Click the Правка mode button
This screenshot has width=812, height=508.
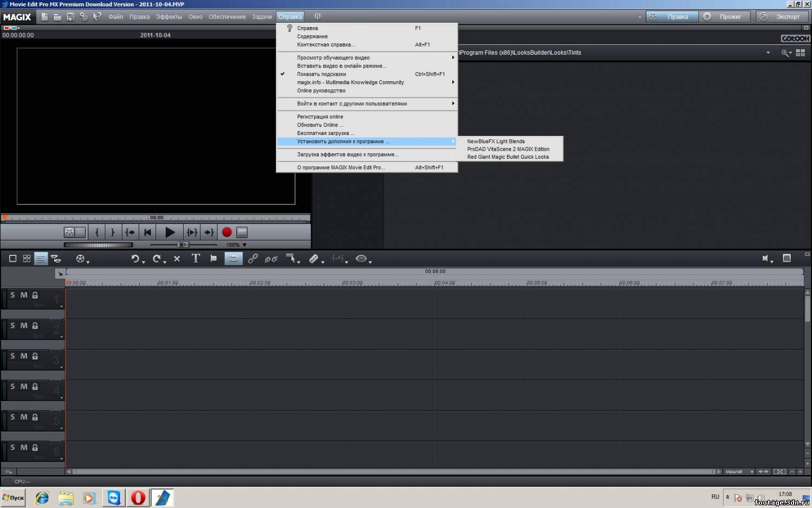671,17
